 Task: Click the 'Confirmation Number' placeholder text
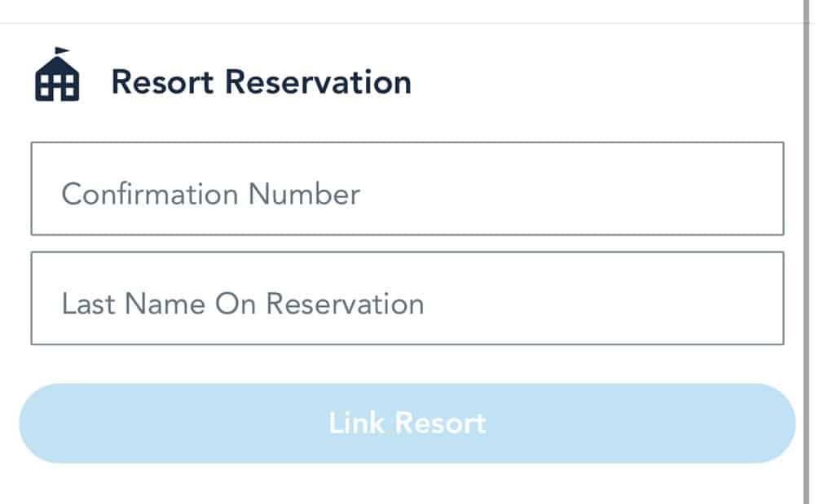[x=210, y=194]
